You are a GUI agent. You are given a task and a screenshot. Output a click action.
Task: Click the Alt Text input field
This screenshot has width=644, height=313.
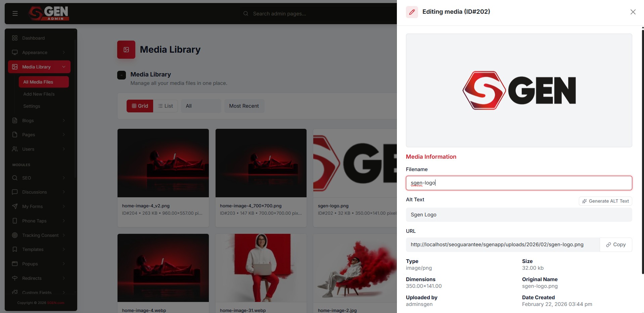519,215
